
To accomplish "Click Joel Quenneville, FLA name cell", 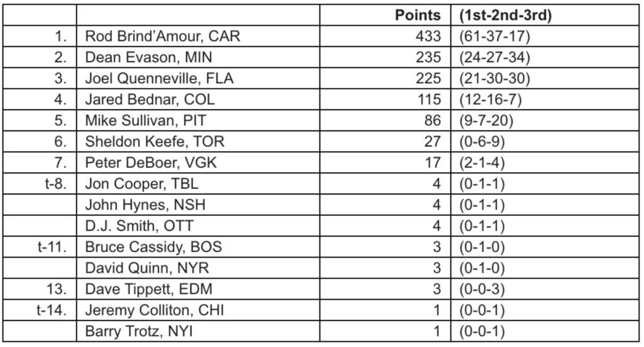I will coord(163,79).
